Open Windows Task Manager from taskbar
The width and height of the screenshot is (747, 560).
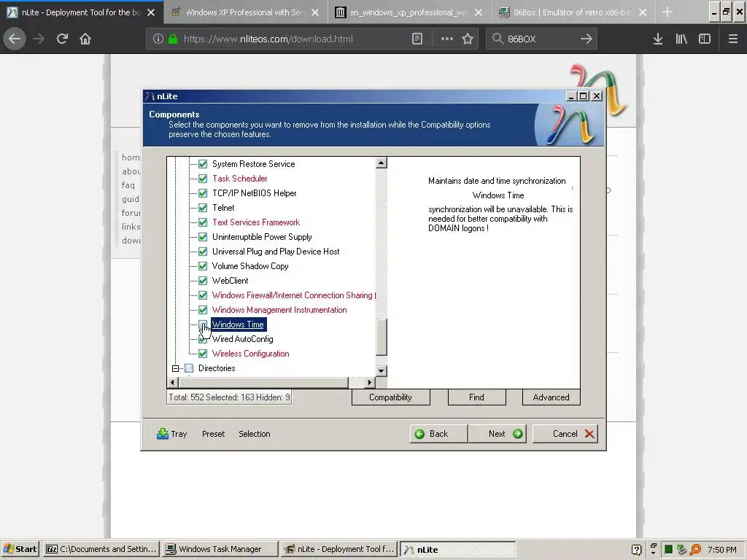[220, 549]
